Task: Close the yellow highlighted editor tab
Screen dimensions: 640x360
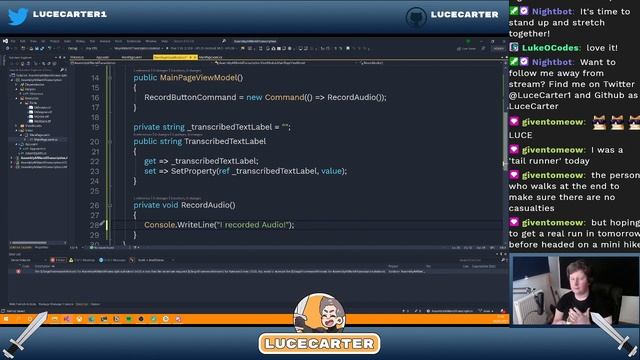Action: (195, 57)
